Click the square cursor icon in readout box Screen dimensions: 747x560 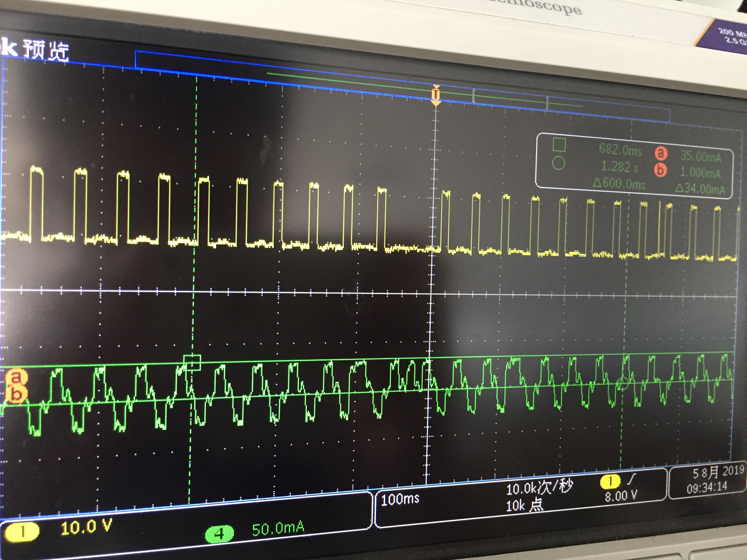click(559, 145)
